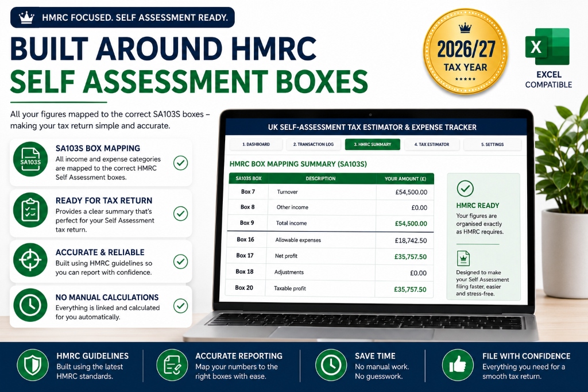Click the thumbs-up icon beside File With Confidence
Screen dimensions: 588x392
coord(458,364)
